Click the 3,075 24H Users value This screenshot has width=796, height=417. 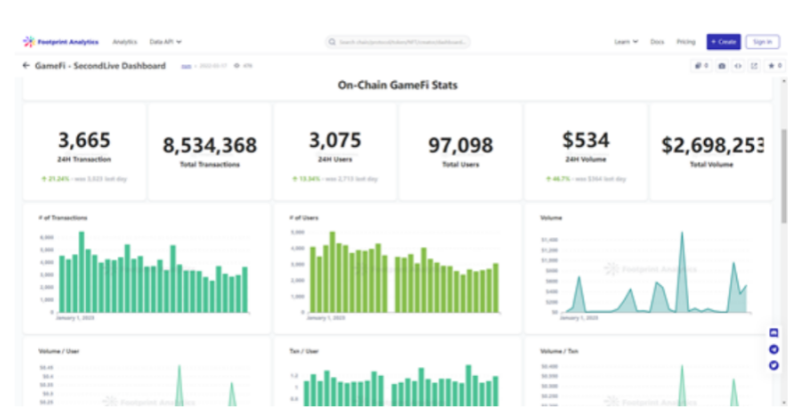tap(335, 140)
